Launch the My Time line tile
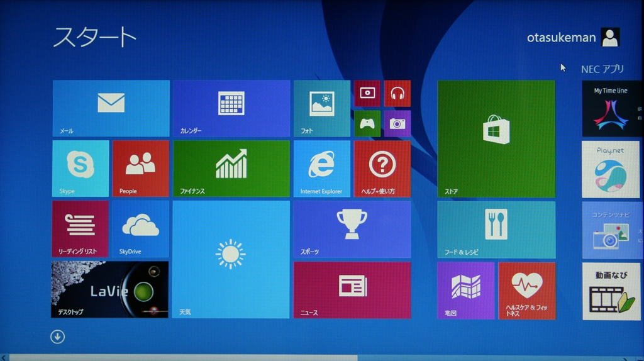Image resolution: width=644 pixels, height=361 pixels. pos(611,108)
